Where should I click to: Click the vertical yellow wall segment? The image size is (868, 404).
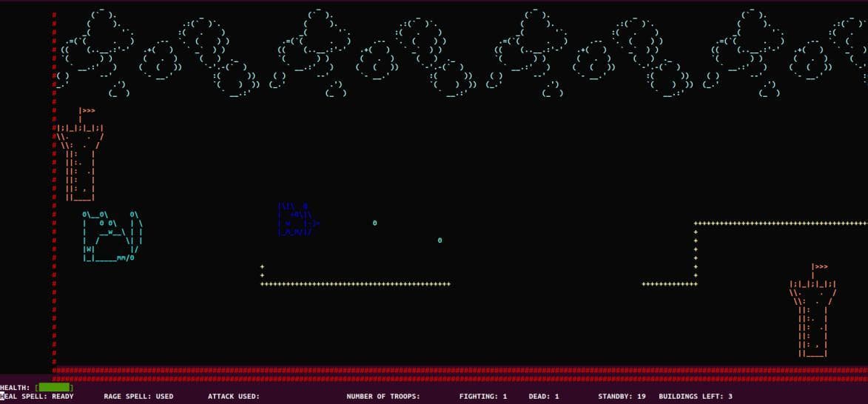point(696,254)
